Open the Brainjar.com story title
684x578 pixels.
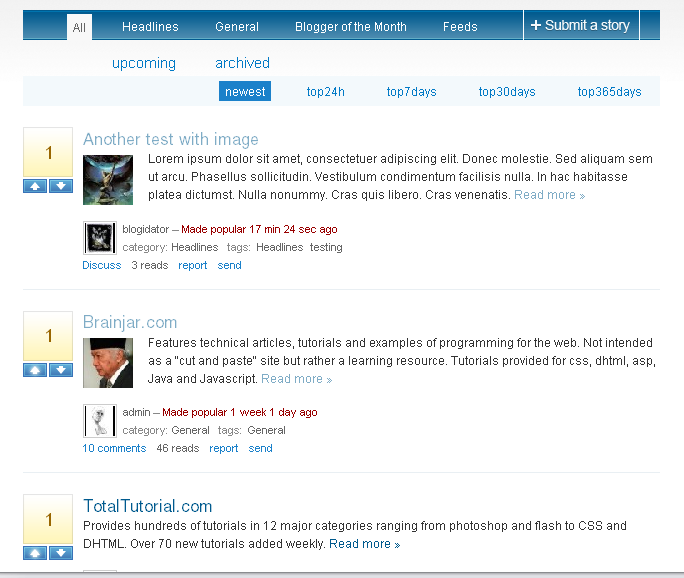coord(130,322)
